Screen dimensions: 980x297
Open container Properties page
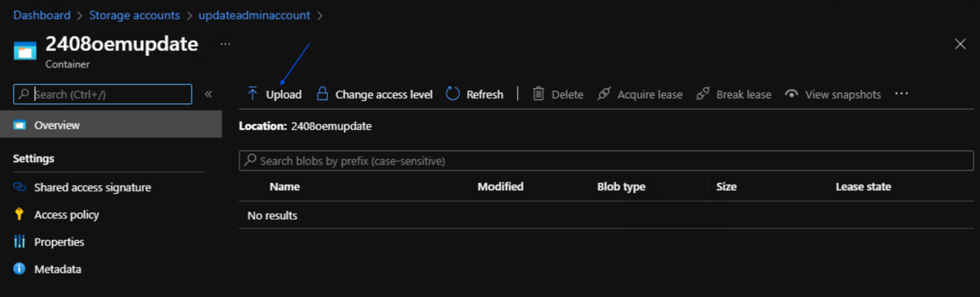[59, 242]
